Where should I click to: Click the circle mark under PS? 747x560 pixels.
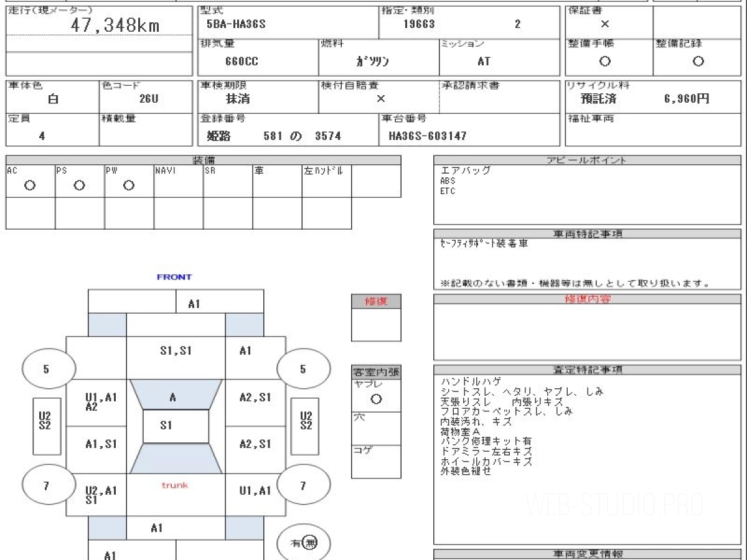click(79, 185)
